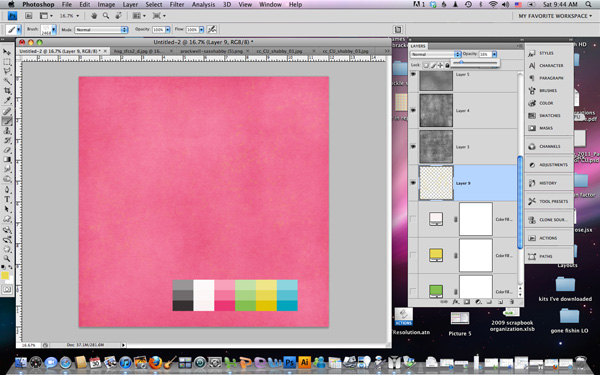600x375 pixels.
Task: Open the brush Opacity dropdown arrow
Action: (168, 29)
